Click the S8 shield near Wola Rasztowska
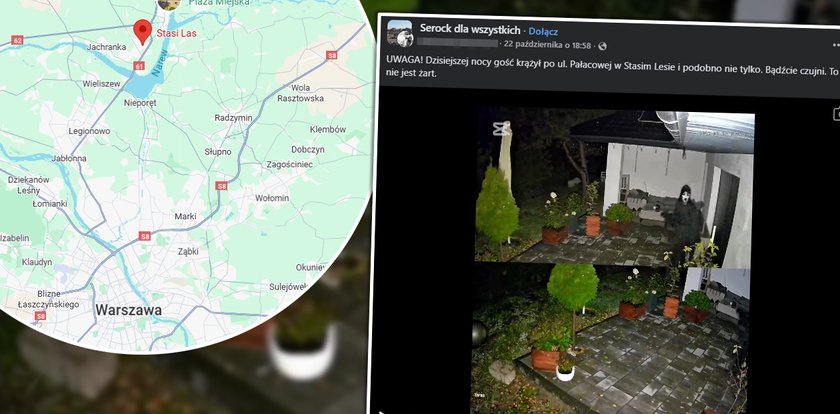Image resolution: width=840 pixels, height=414 pixels. click(x=332, y=55)
